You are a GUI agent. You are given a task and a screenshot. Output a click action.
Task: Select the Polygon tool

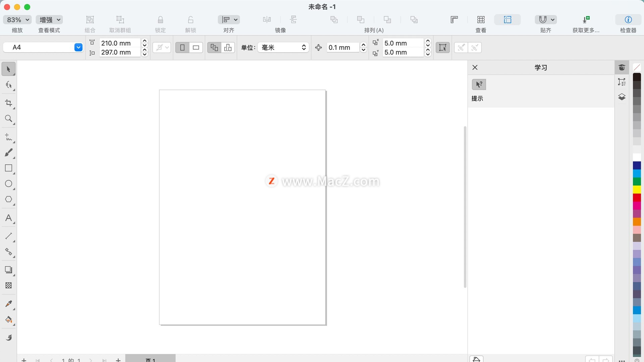coord(9,199)
